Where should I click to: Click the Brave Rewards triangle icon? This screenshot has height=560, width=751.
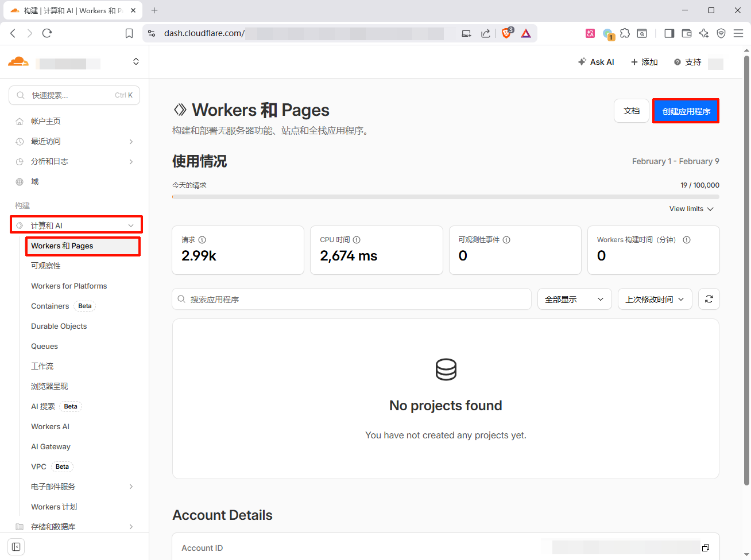[526, 33]
